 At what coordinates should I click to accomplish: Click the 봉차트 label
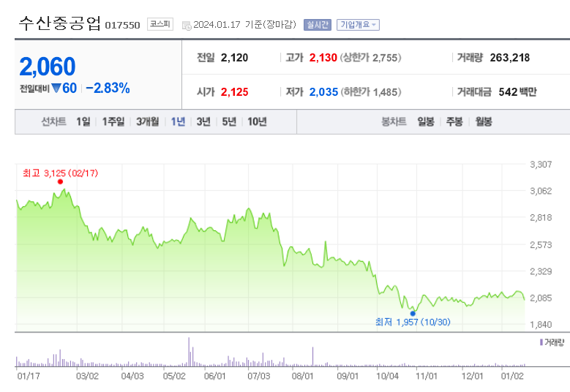click(394, 121)
